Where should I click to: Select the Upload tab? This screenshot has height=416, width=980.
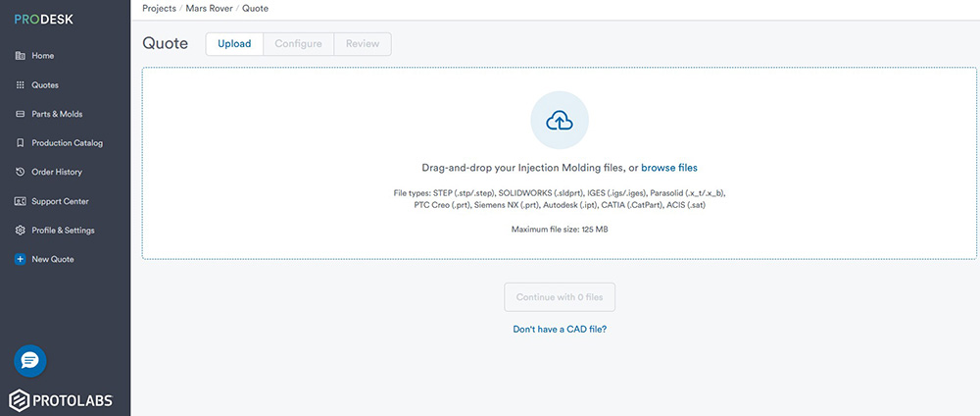click(x=234, y=44)
